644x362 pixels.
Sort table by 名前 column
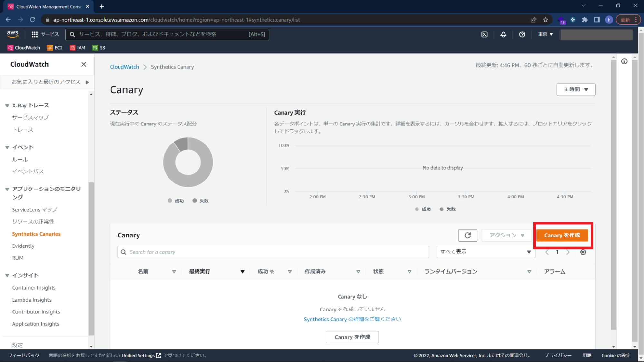(174, 272)
